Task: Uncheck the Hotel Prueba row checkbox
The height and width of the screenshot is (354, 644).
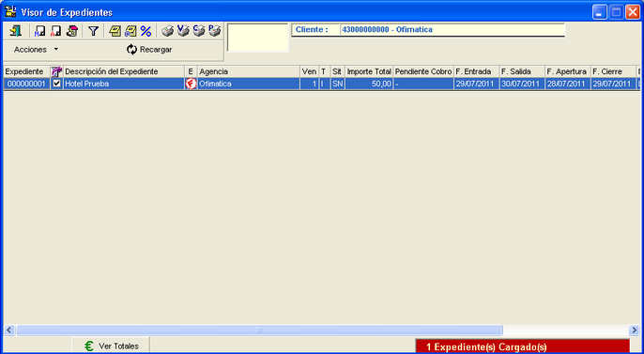Action: [x=57, y=84]
